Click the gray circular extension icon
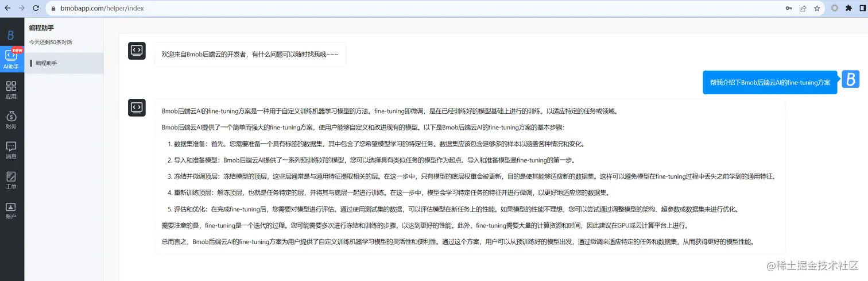This screenshot has width=868, height=281. click(x=835, y=9)
